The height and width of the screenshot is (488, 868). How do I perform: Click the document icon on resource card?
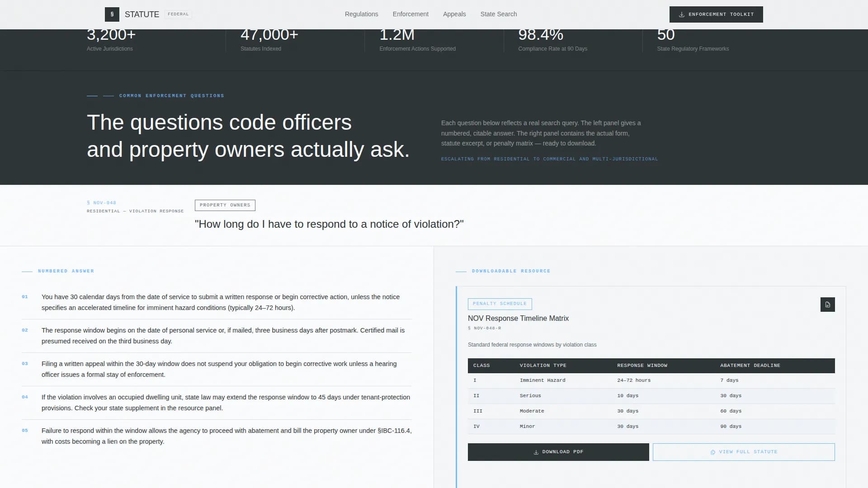(x=827, y=305)
